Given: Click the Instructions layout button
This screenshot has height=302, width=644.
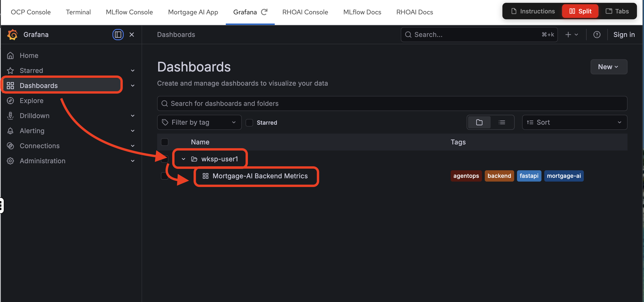Looking at the screenshot, I should click(533, 11).
